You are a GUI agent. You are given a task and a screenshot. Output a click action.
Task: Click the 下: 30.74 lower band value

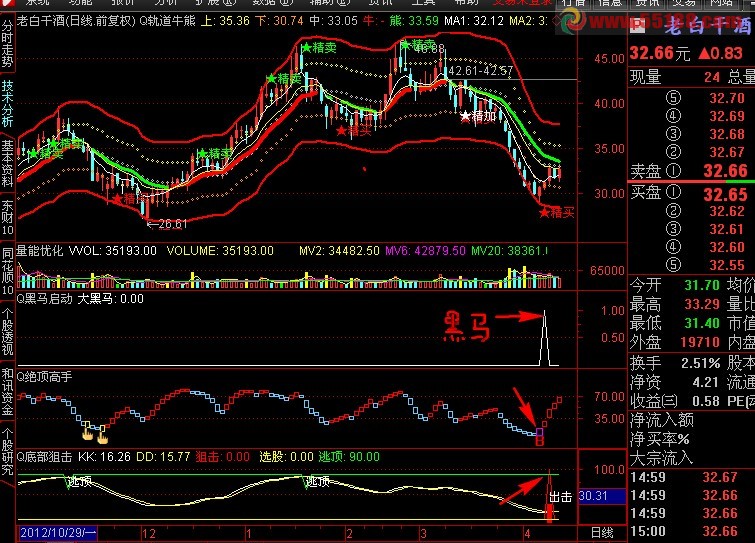[x=279, y=21]
